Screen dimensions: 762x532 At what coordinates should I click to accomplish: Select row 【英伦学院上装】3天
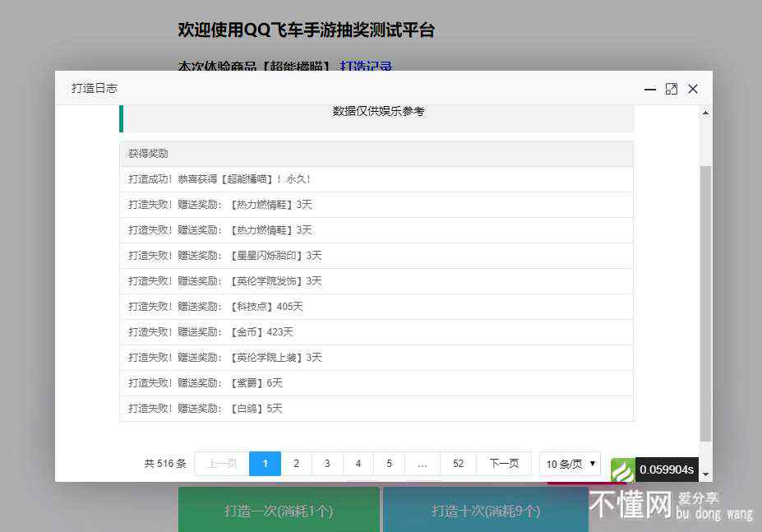tap(376, 358)
